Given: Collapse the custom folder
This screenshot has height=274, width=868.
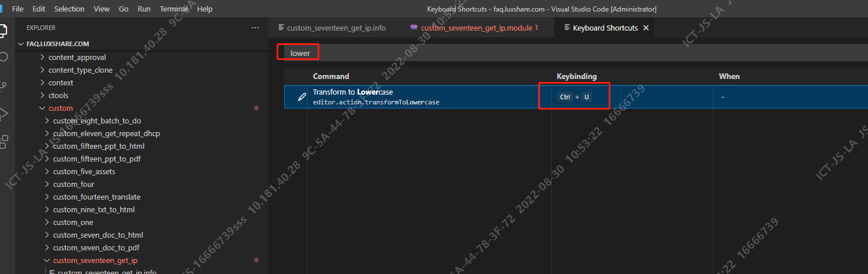Looking at the screenshot, I should pyautogui.click(x=42, y=108).
